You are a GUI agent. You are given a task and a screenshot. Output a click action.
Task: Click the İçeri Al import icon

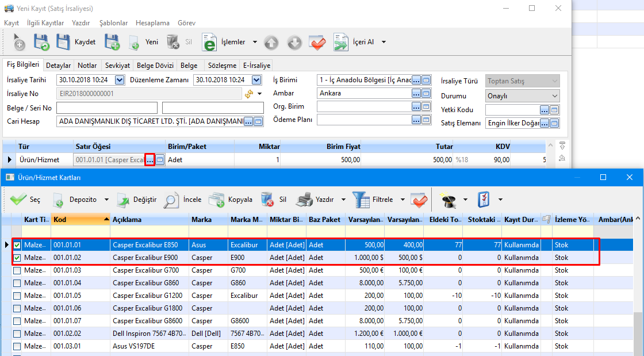[x=341, y=42]
